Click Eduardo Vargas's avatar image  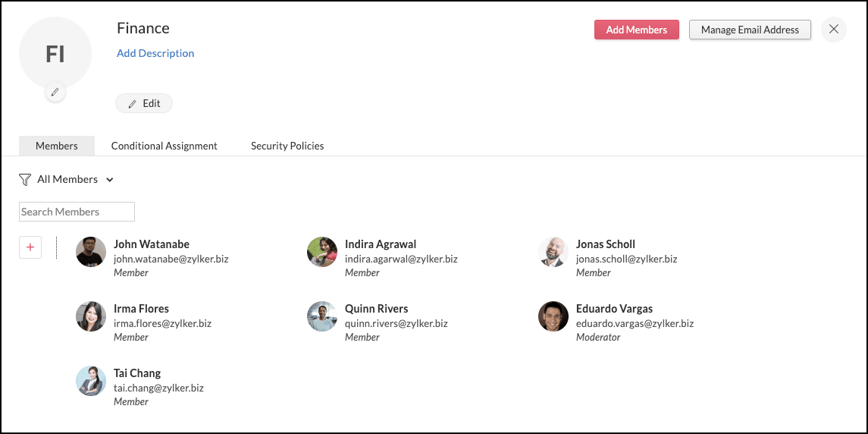[x=553, y=316]
